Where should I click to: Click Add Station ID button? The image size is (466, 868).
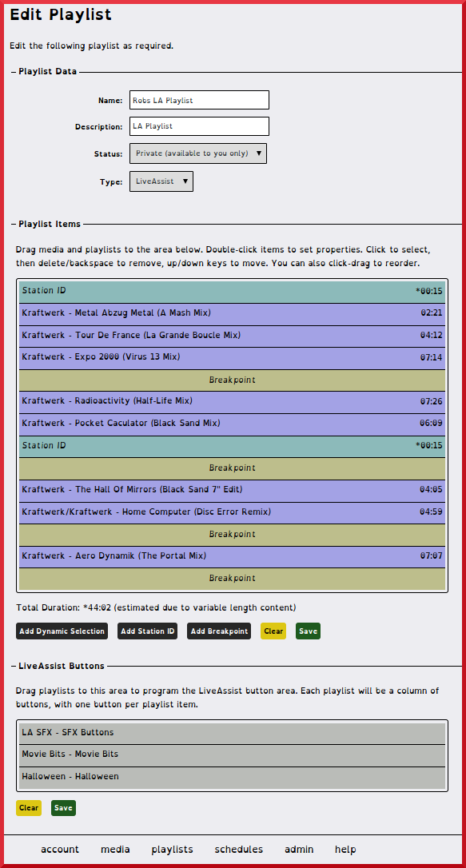(x=147, y=631)
